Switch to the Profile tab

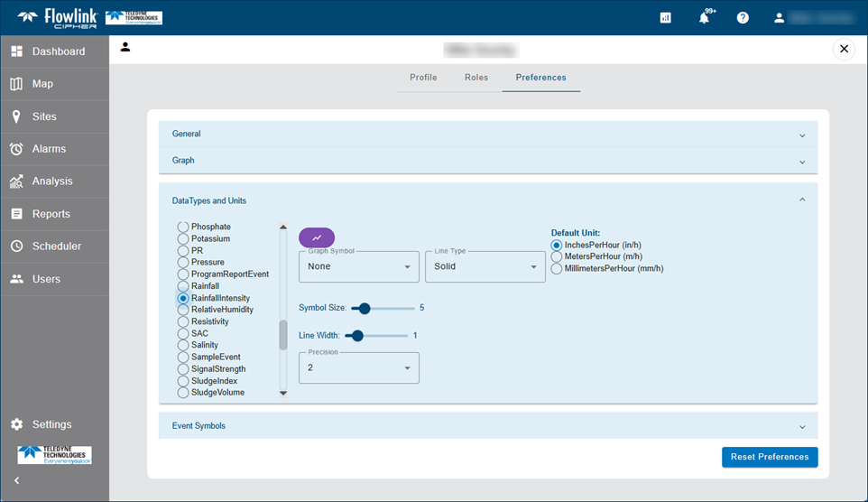point(423,78)
